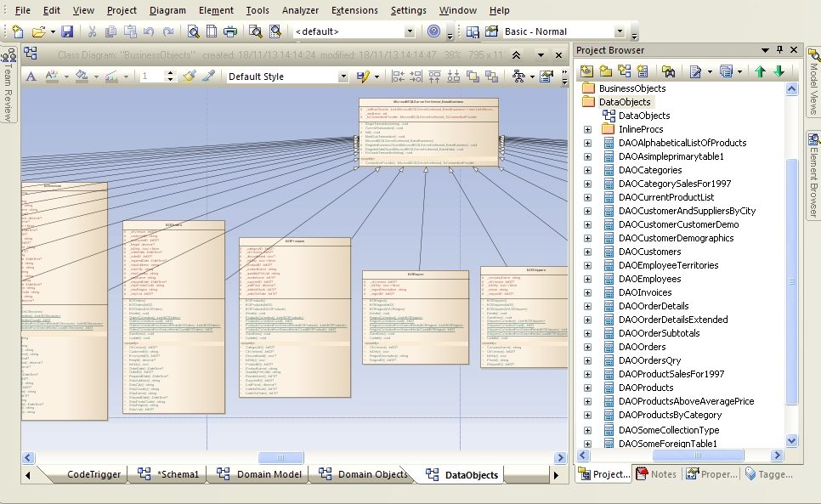The image size is (821, 504).
Task: Move selected item up with green arrow
Action: (x=761, y=71)
